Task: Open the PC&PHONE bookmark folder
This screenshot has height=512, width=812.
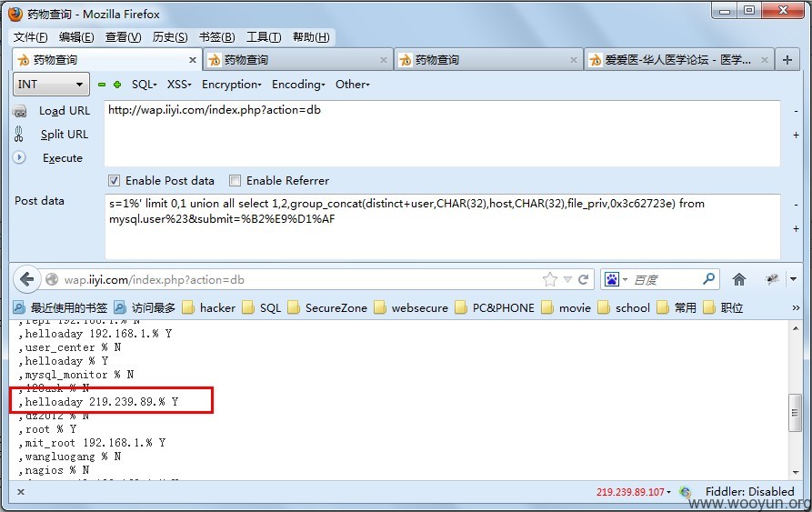Action: [495, 308]
